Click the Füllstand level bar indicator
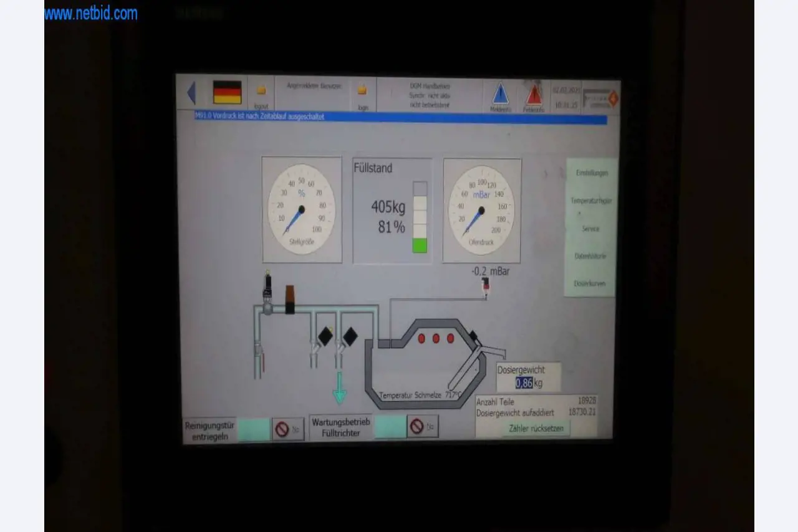Image resolution: width=798 pixels, height=532 pixels. [x=420, y=217]
